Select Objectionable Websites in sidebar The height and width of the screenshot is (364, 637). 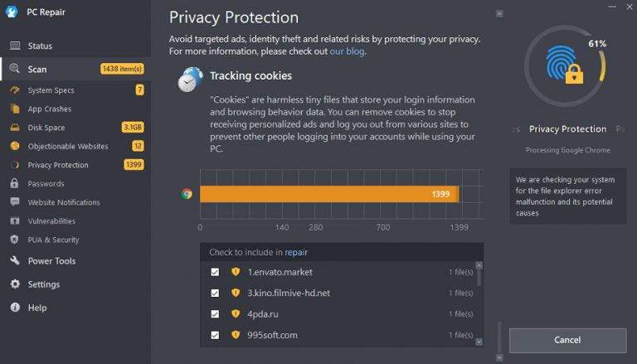pos(68,146)
